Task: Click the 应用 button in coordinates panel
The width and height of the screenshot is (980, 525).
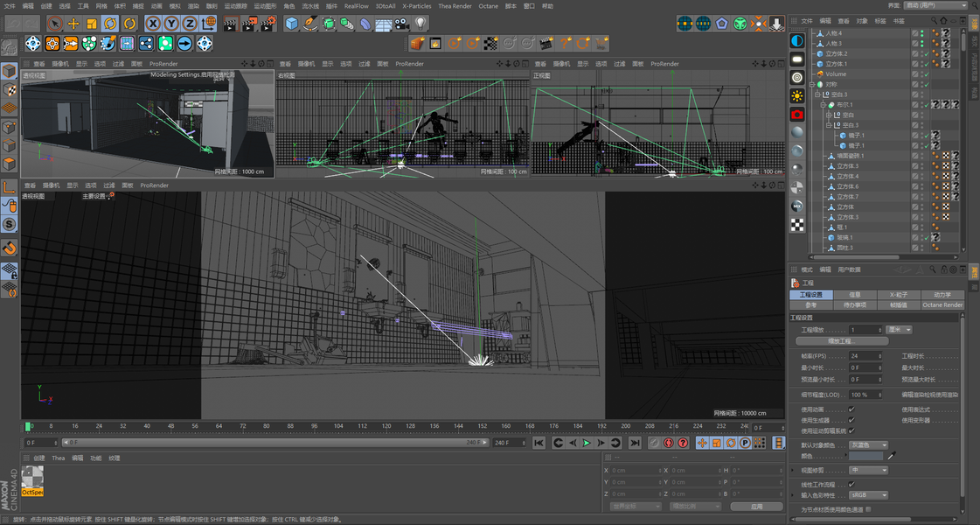Action: click(x=756, y=507)
